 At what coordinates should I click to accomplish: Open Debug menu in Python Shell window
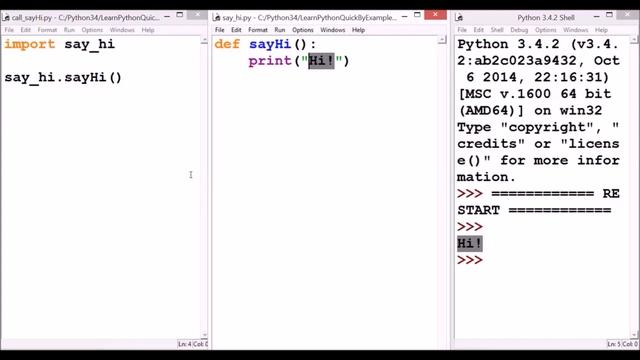coord(519,30)
